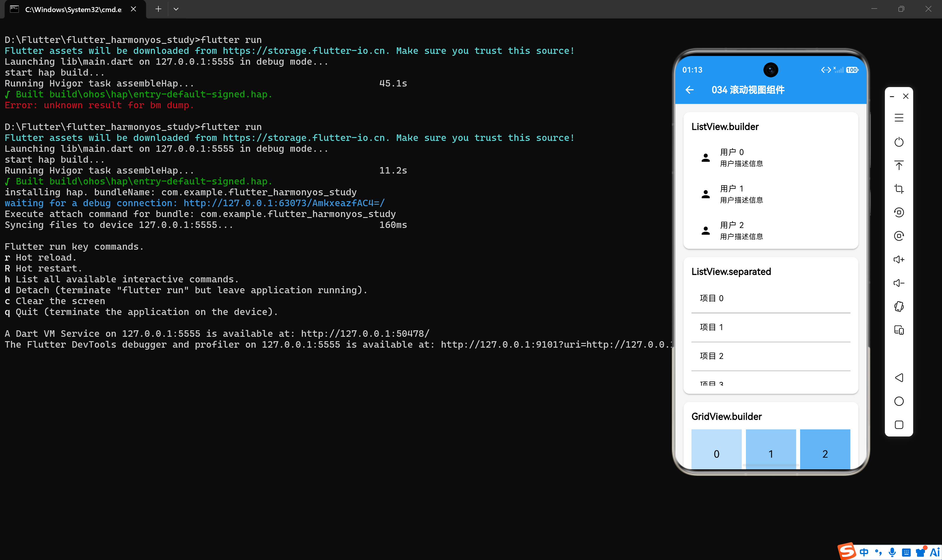Click the multi-screen icon in emulator toolbar
The image size is (942, 560).
pyautogui.click(x=899, y=330)
